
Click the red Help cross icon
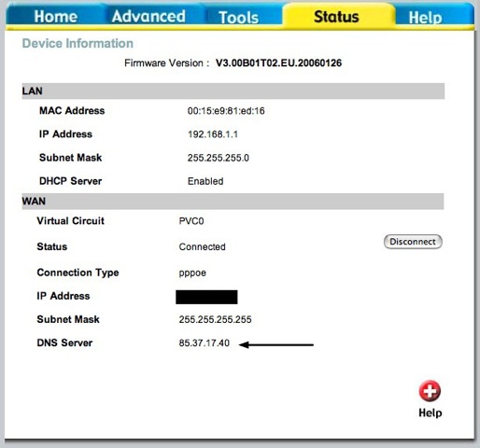[x=430, y=391]
